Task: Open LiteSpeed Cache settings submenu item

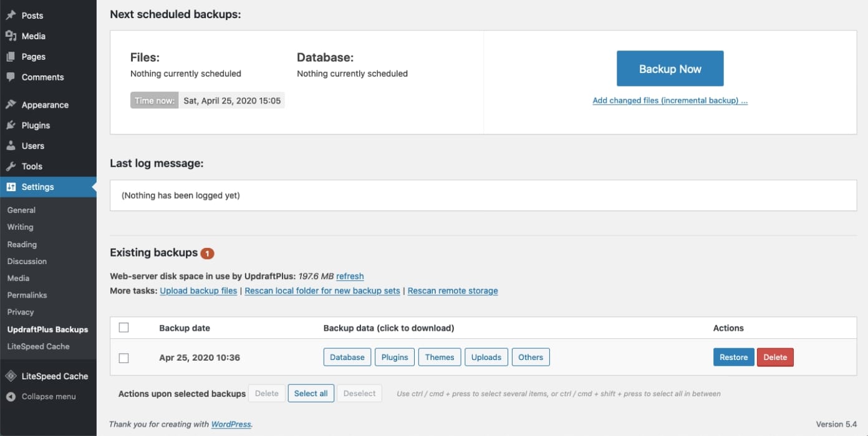Action: coord(38,346)
